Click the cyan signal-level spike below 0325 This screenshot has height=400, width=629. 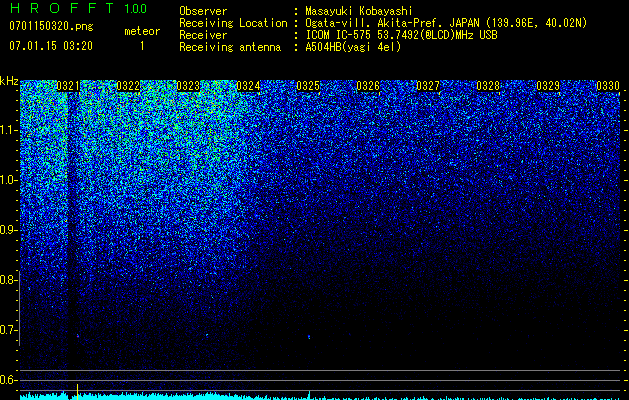click(309, 394)
